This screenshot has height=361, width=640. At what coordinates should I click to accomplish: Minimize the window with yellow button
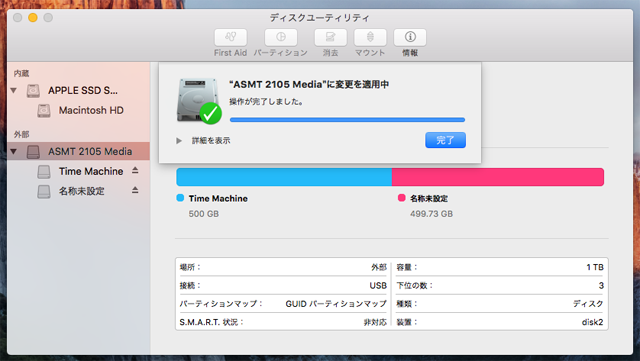tap(33, 18)
